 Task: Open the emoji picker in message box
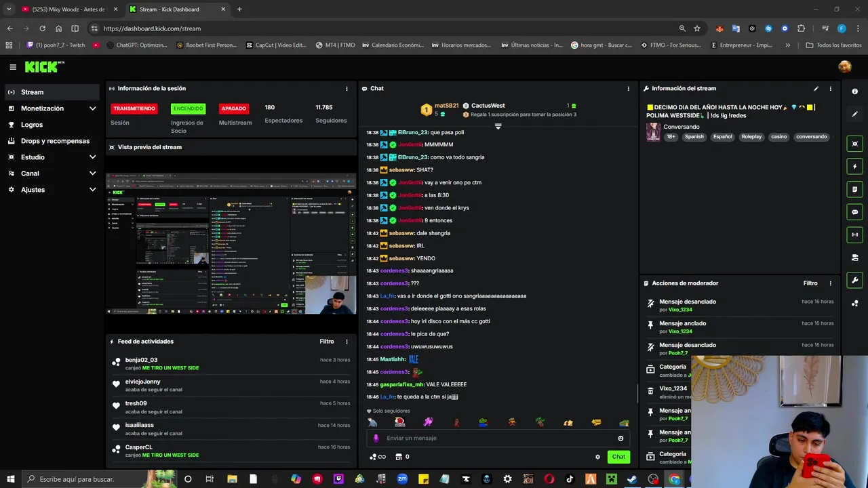[x=620, y=439]
